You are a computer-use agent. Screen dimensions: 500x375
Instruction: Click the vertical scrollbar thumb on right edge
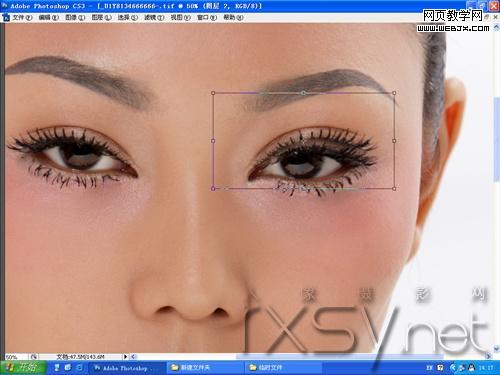497,140
